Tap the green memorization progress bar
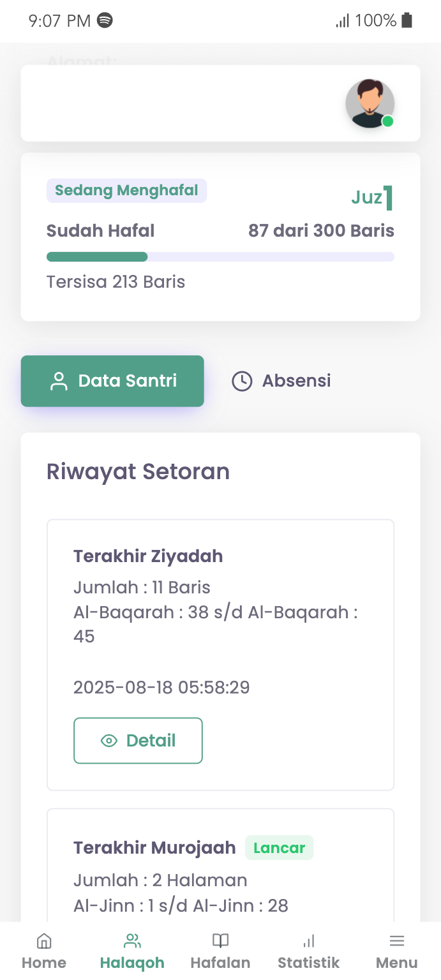The height and width of the screenshot is (980, 441). 96,256
